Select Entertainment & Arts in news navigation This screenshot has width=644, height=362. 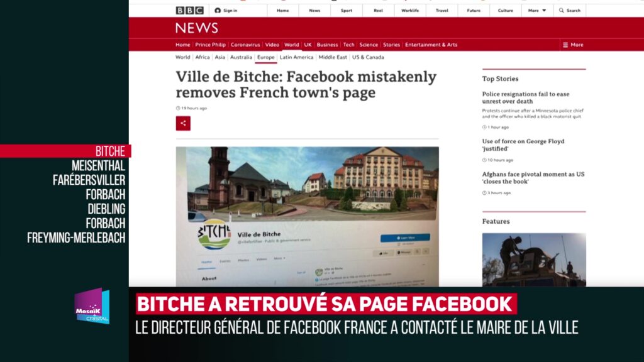pos(431,45)
